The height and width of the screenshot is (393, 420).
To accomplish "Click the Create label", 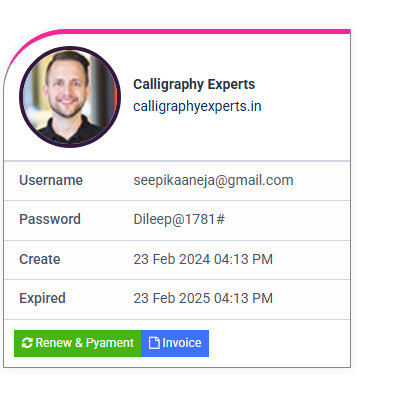I will pos(40,259).
